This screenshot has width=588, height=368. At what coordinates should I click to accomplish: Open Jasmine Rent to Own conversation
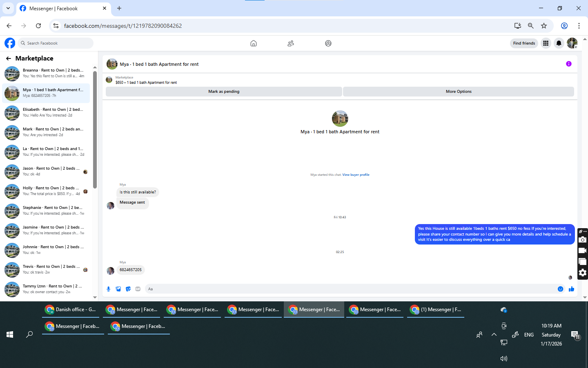click(x=46, y=231)
